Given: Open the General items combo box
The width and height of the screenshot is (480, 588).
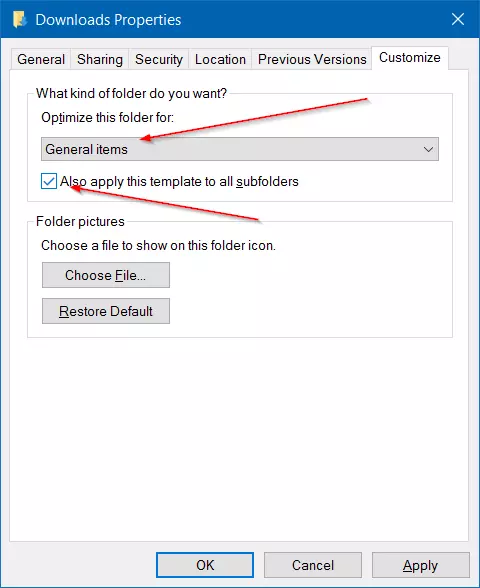Looking at the screenshot, I should click(x=240, y=149).
